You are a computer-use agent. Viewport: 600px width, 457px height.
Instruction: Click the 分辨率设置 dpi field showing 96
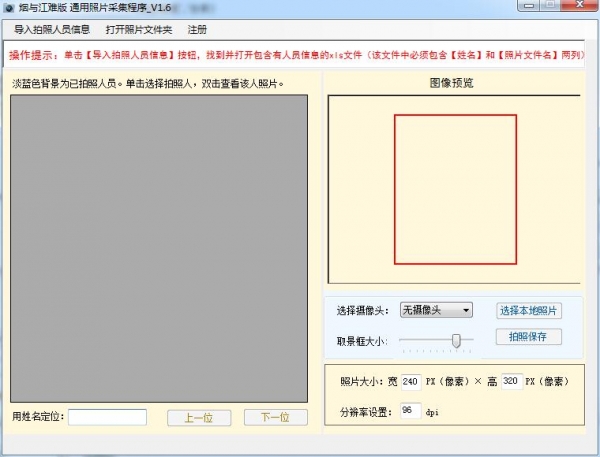tap(411, 411)
